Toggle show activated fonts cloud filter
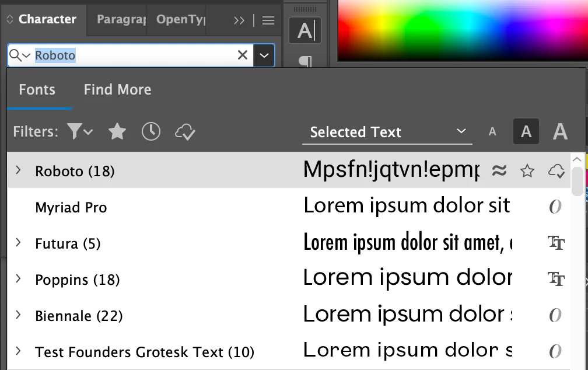588x370 pixels. [185, 132]
